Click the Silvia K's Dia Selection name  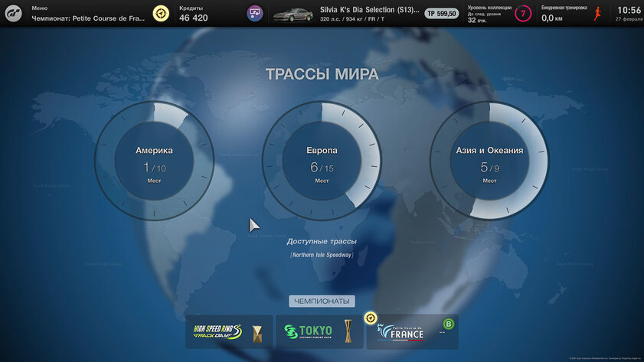370,10
